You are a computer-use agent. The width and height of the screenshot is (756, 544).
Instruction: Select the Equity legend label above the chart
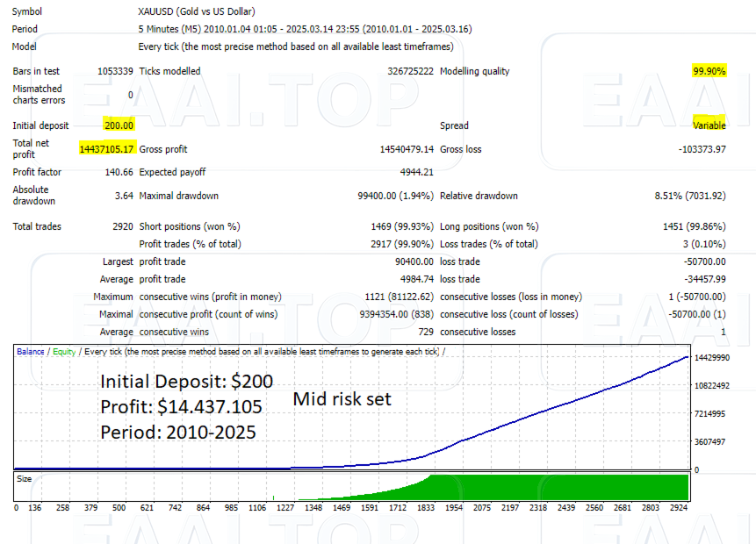62,349
